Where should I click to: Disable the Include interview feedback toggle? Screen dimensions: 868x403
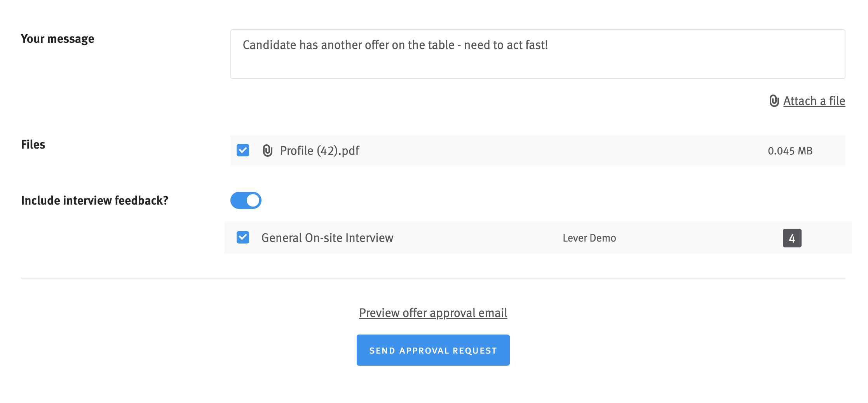(246, 200)
